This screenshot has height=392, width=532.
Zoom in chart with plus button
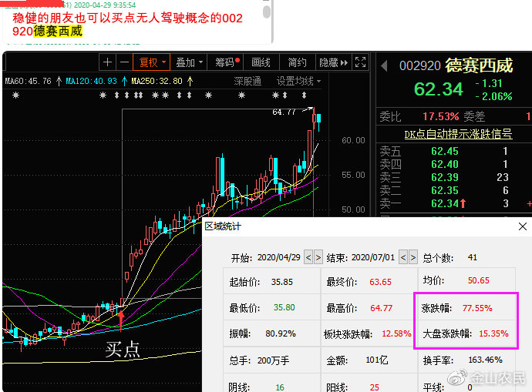(107, 62)
